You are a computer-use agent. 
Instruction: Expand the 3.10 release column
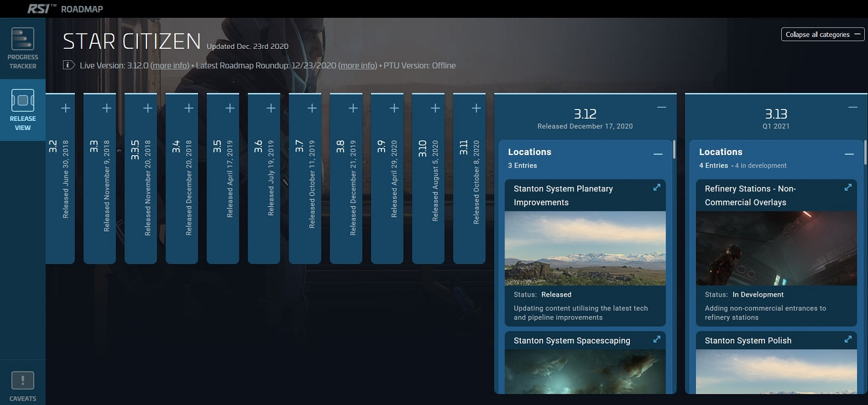435,108
